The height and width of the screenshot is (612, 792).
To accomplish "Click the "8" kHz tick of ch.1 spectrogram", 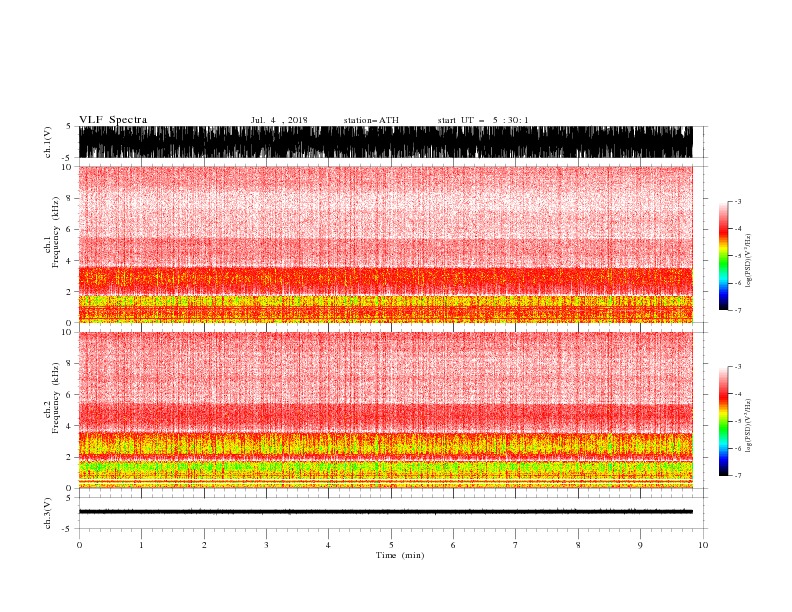I will [69, 198].
